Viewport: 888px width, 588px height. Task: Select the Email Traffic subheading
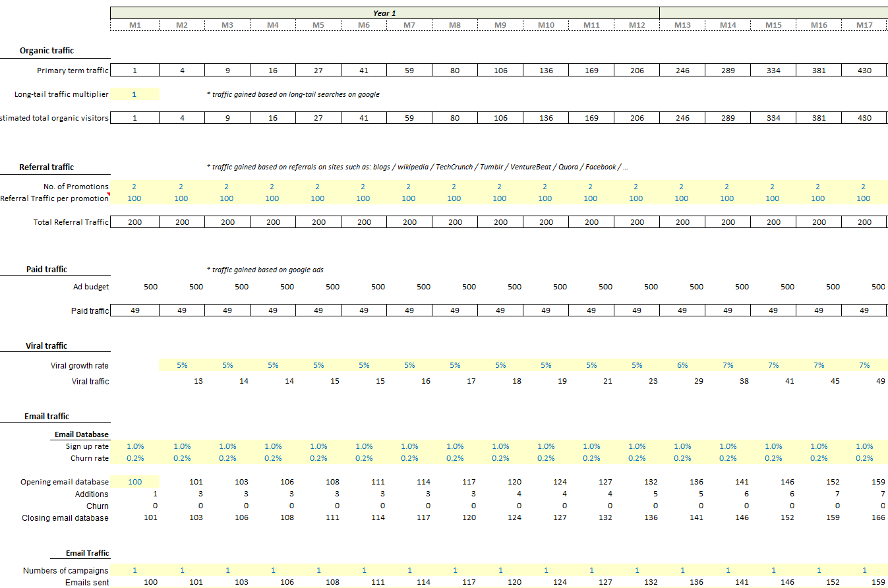click(88, 554)
